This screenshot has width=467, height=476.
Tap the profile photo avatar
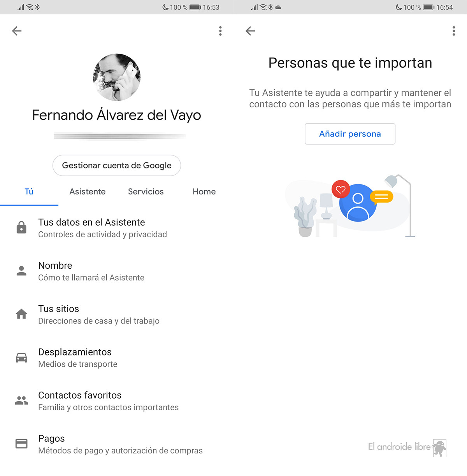pyautogui.click(x=117, y=77)
